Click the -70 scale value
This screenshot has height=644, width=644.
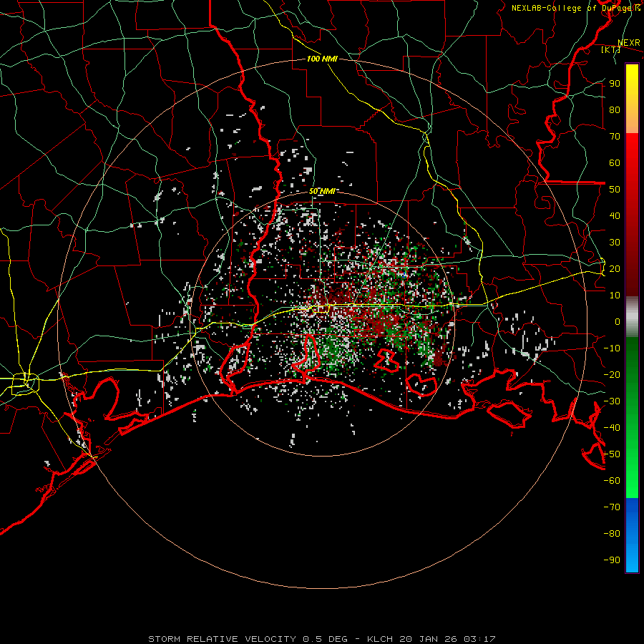pos(612,507)
